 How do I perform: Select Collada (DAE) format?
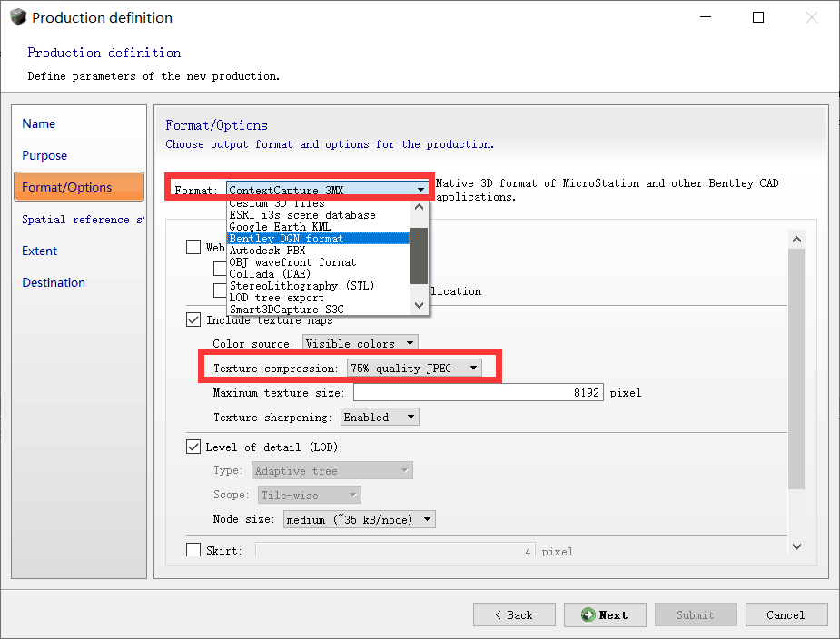[x=318, y=274]
